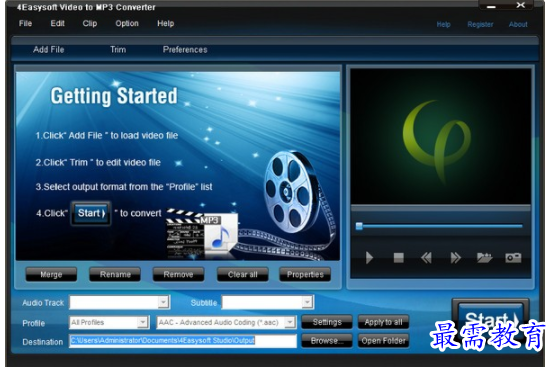
Task: Click the Register link
Action: point(480,24)
